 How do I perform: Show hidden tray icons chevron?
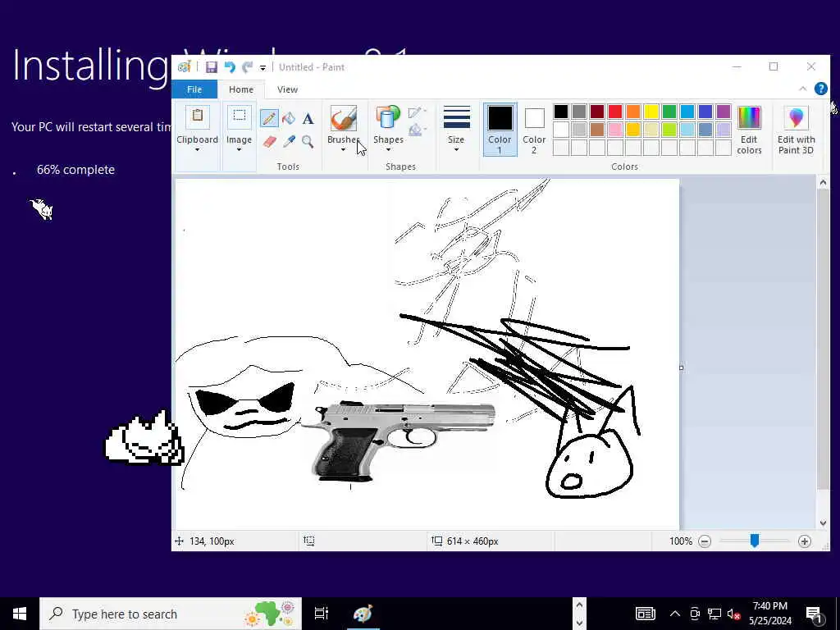coord(675,614)
